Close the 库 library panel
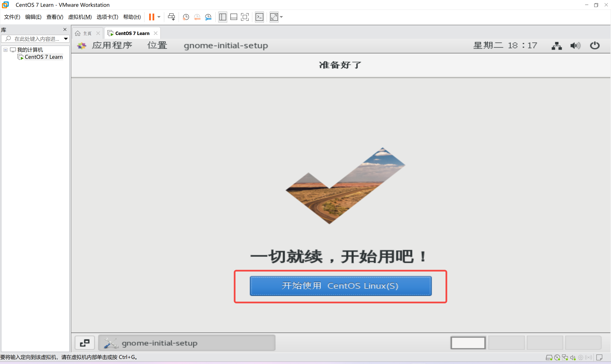The height and width of the screenshot is (364, 611). click(65, 29)
